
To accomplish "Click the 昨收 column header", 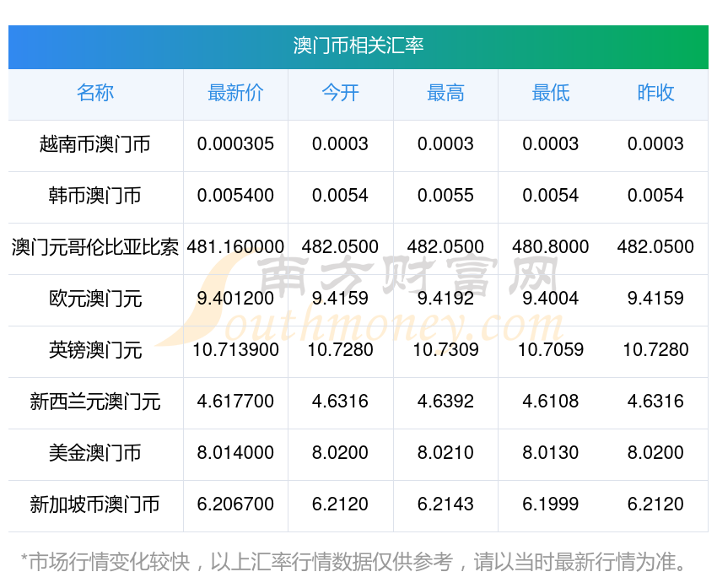I will coord(655,93).
